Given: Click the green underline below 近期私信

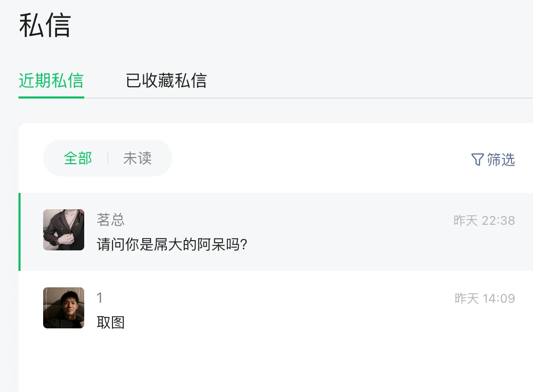Looking at the screenshot, I should (x=51, y=96).
